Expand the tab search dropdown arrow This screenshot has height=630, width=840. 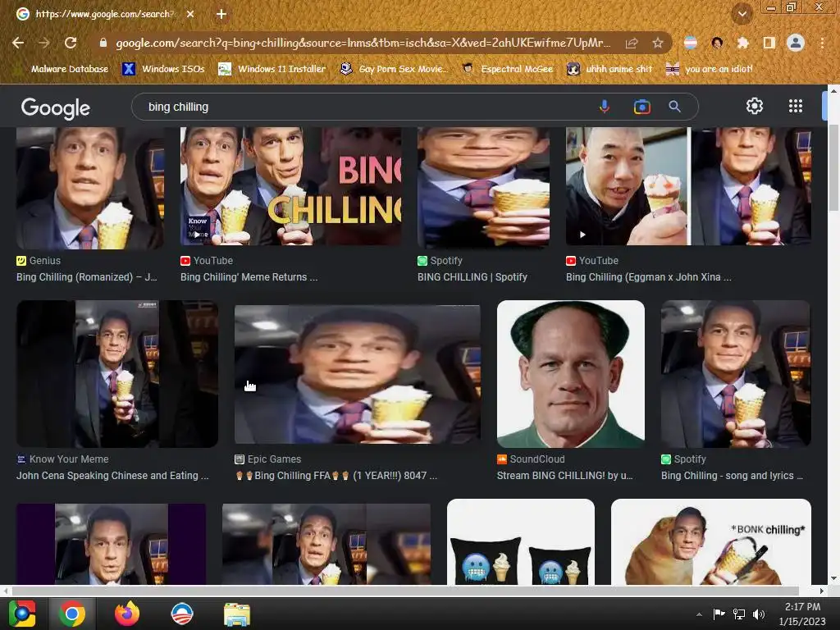click(x=742, y=14)
